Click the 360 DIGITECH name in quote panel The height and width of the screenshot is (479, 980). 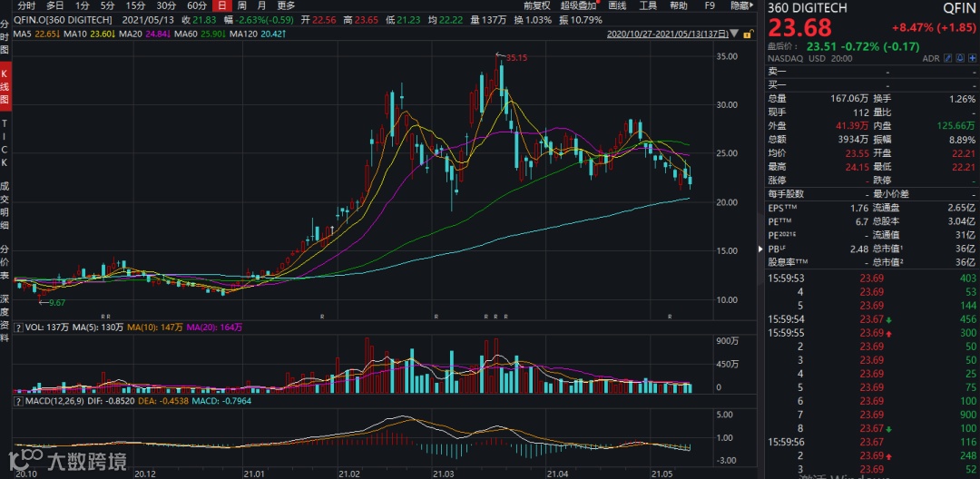pyautogui.click(x=808, y=8)
